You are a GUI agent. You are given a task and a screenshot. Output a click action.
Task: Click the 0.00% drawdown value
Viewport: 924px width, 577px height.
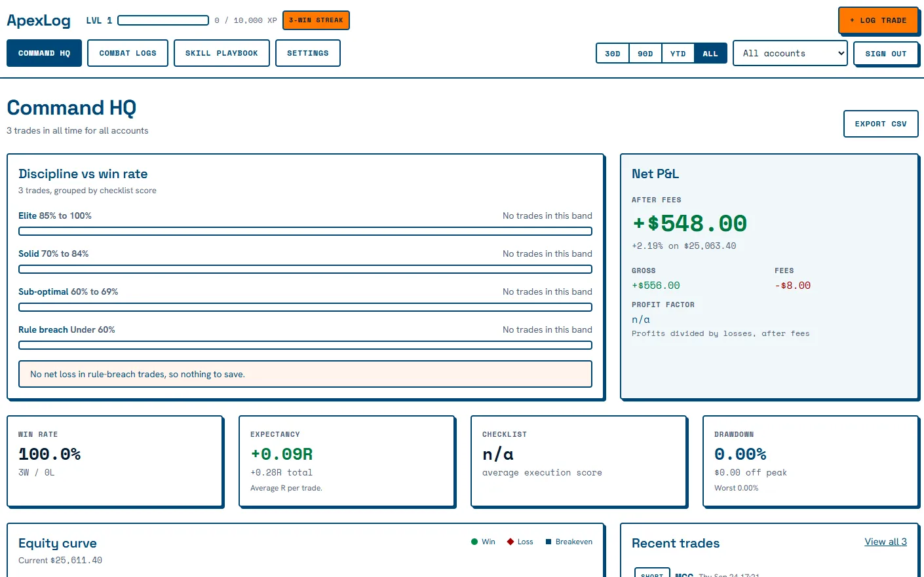pos(741,454)
